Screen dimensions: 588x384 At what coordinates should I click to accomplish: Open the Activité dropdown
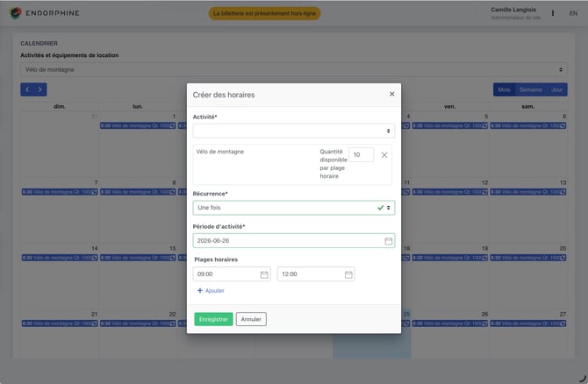pyautogui.click(x=294, y=131)
